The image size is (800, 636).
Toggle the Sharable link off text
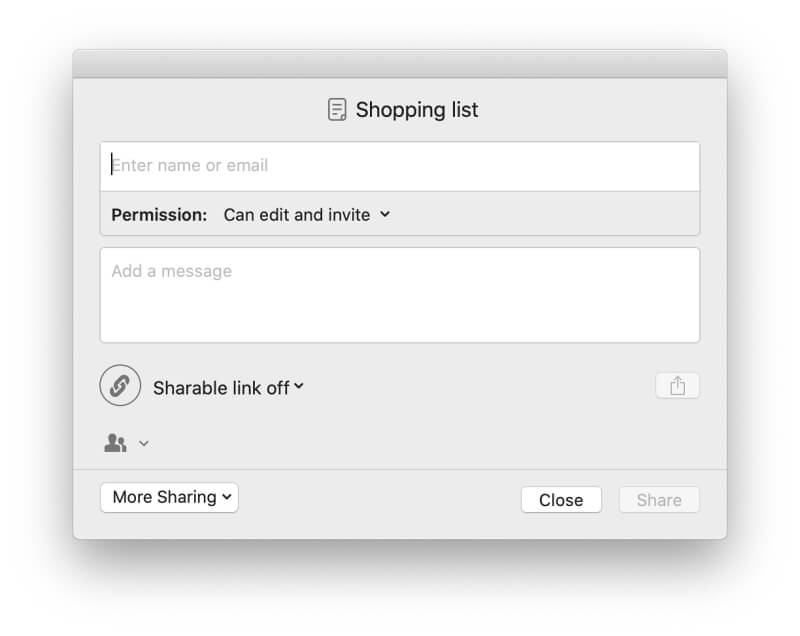point(221,388)
